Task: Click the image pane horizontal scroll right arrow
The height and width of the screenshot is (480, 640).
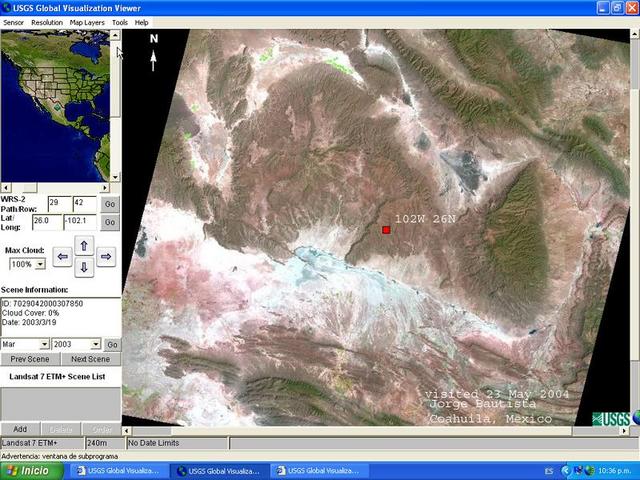Action: (624, 431)
